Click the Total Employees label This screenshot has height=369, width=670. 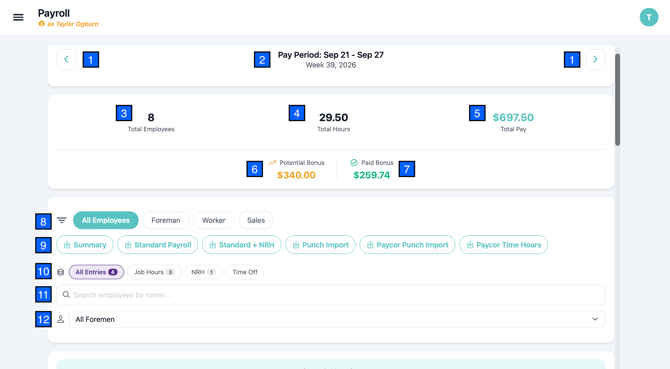coord(151,129)
